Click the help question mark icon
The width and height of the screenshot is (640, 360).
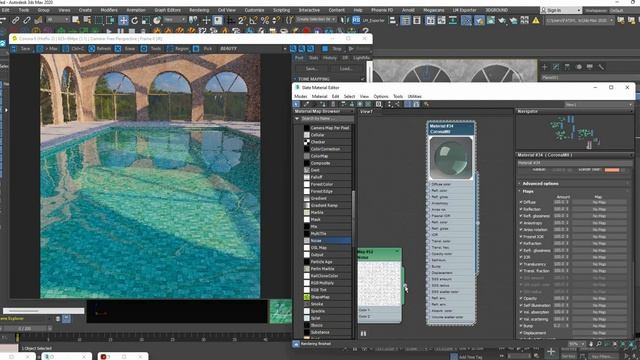(x=366, y=31)
